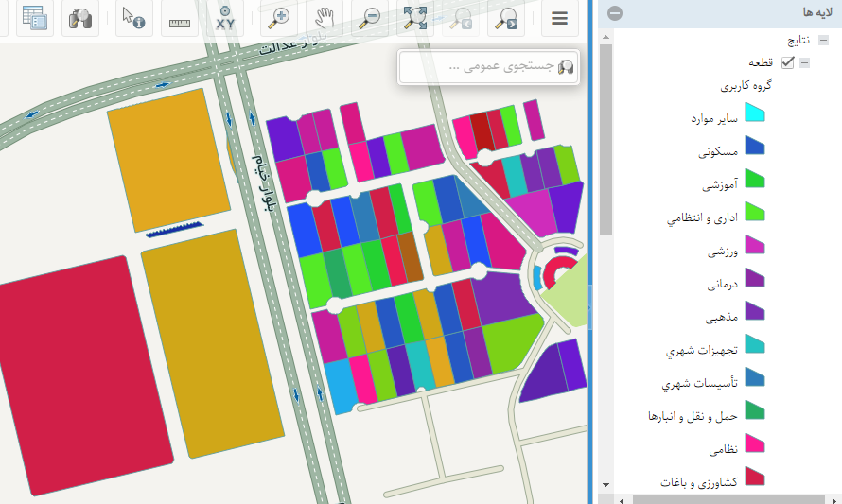Select the identify feature tool
Image resolution: width=842 pixels, height=504 pixels.
[133, 18]
